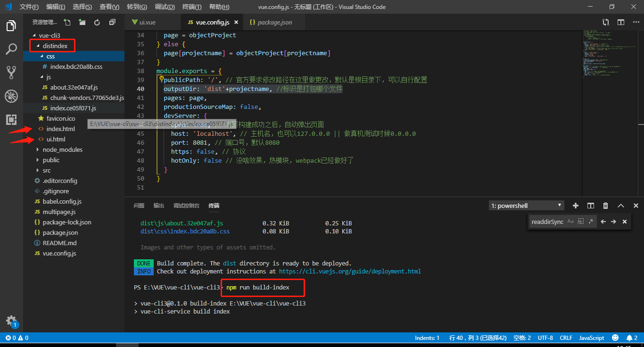Open the cli.vuejs.org deployment link
Viewport: 644px width, 347px height.
pos(350,271)
